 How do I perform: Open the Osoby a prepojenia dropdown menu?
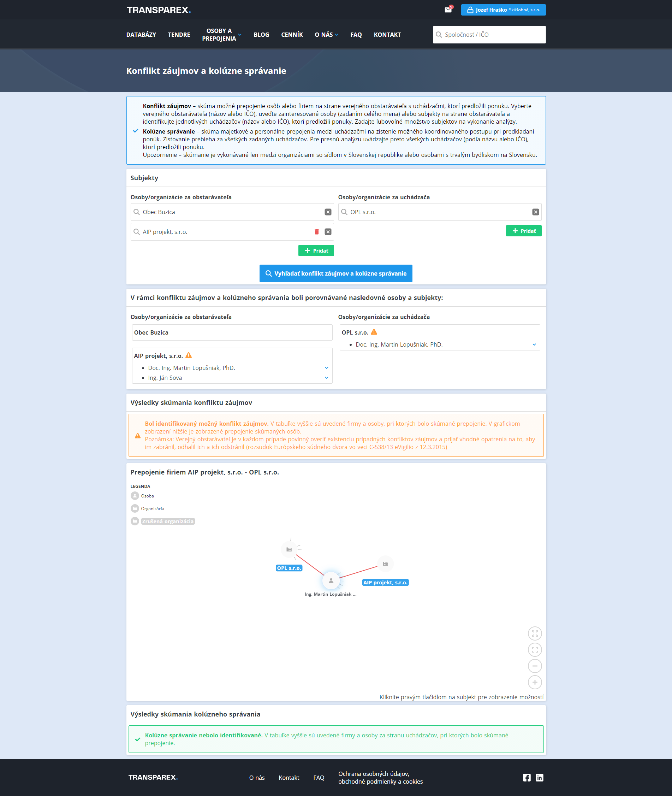click(x=222, y=35)
